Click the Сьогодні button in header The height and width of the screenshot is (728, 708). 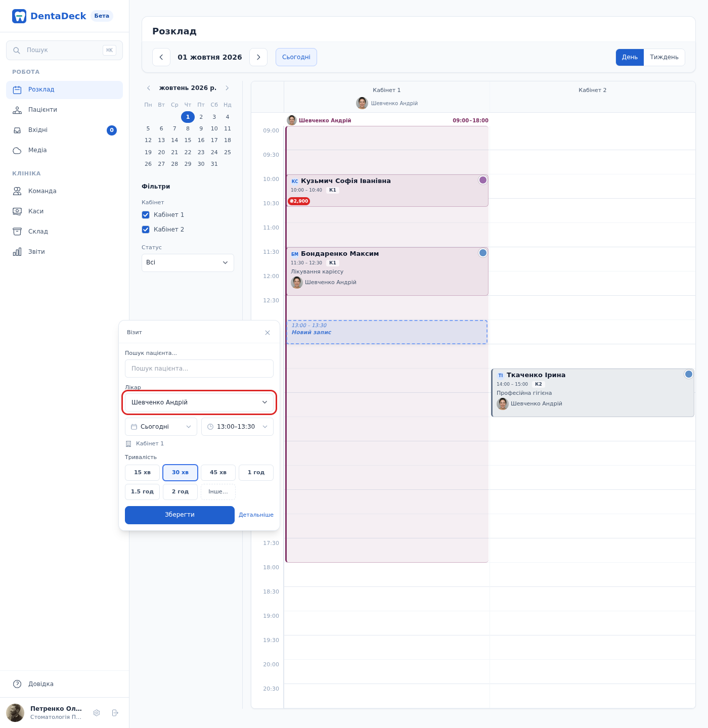pyautogui.click(x=296, y=57)
